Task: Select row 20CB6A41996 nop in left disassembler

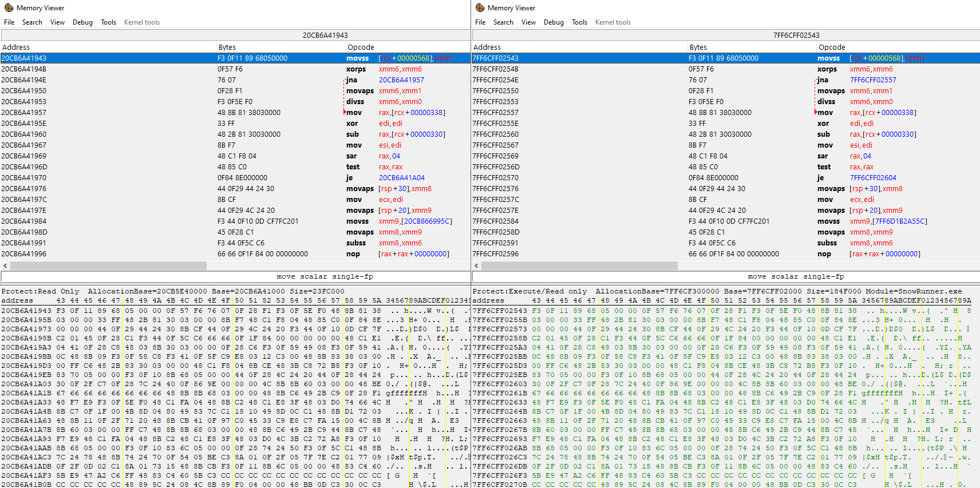Action: pos(235,253)
